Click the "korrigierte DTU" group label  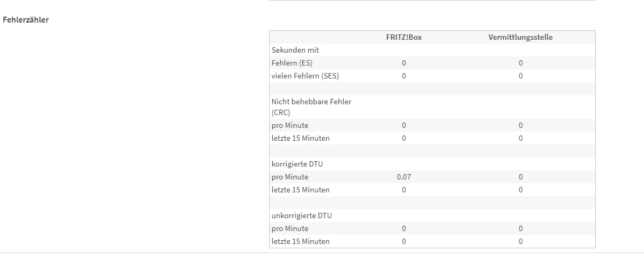(x=297, y=164)
